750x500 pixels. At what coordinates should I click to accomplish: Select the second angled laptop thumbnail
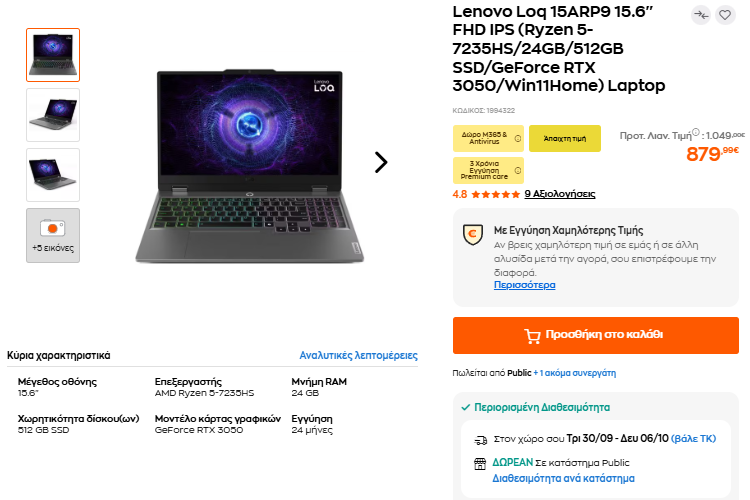pos(53,115)
